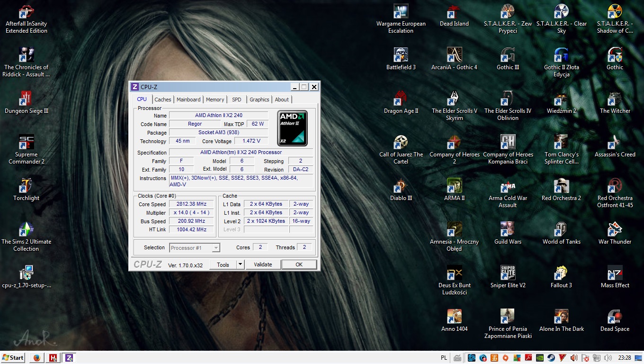This screenshot has height=364, width=644.
Task: Open War Thunder shortcut
Action: pos(615,234)
